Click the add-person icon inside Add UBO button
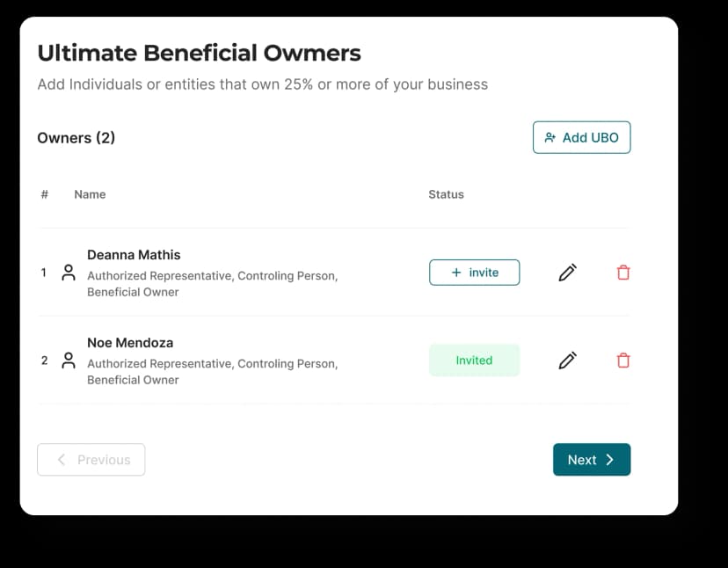The image size is (728, 568). (550, 137)
